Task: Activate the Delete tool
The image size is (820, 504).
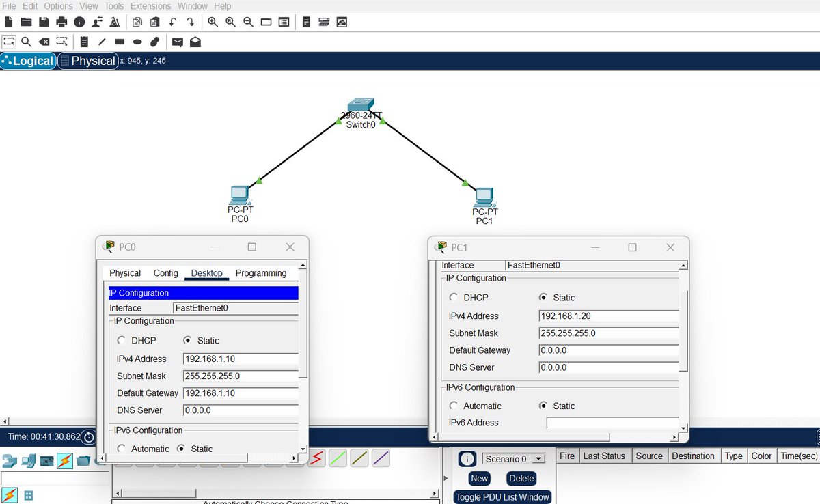Action: (44, 42)
